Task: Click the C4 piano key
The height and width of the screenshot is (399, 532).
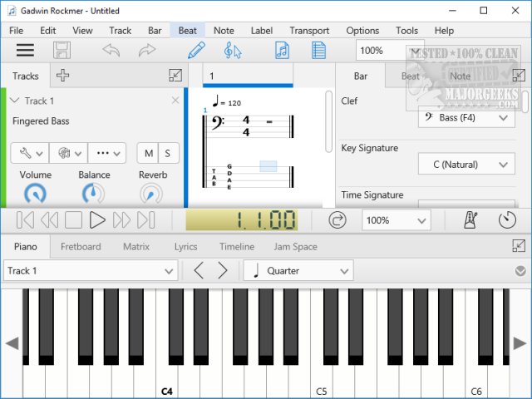Action: point(167,380)
